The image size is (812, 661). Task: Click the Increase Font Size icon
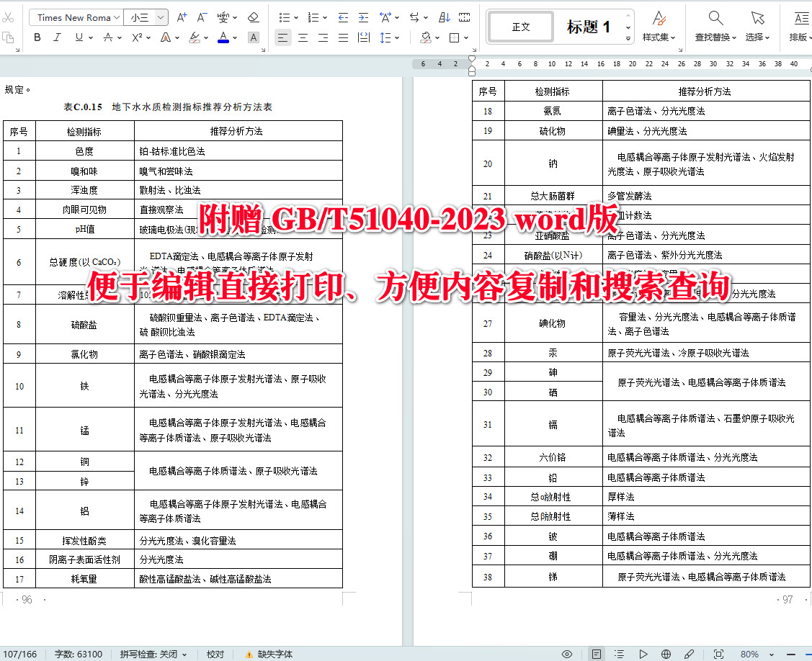182,17
